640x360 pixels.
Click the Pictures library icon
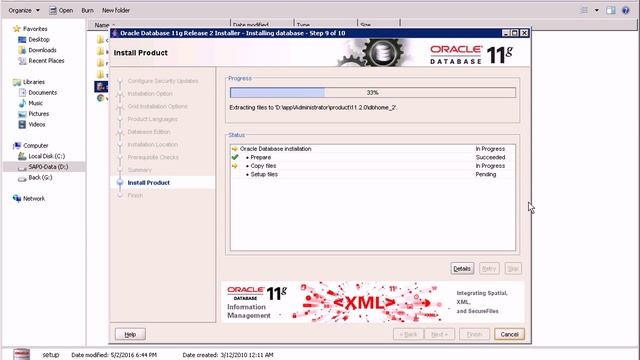22,113
